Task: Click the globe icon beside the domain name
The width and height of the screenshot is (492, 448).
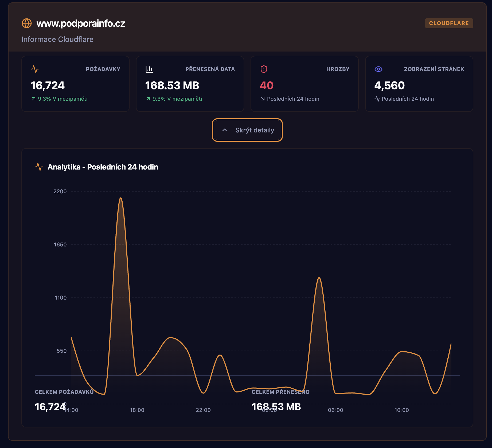Action: tap(27, 23)
